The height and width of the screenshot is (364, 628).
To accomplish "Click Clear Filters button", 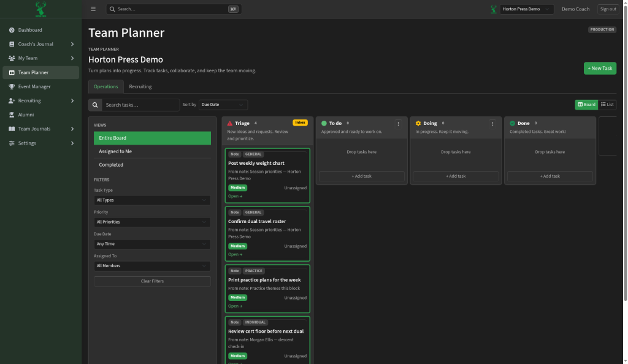I will (152, 281).
